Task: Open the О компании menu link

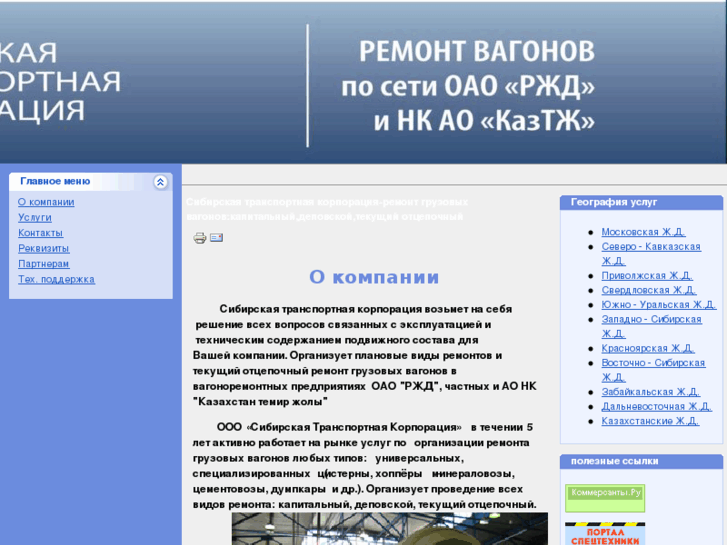Action: tap(46, 202)
